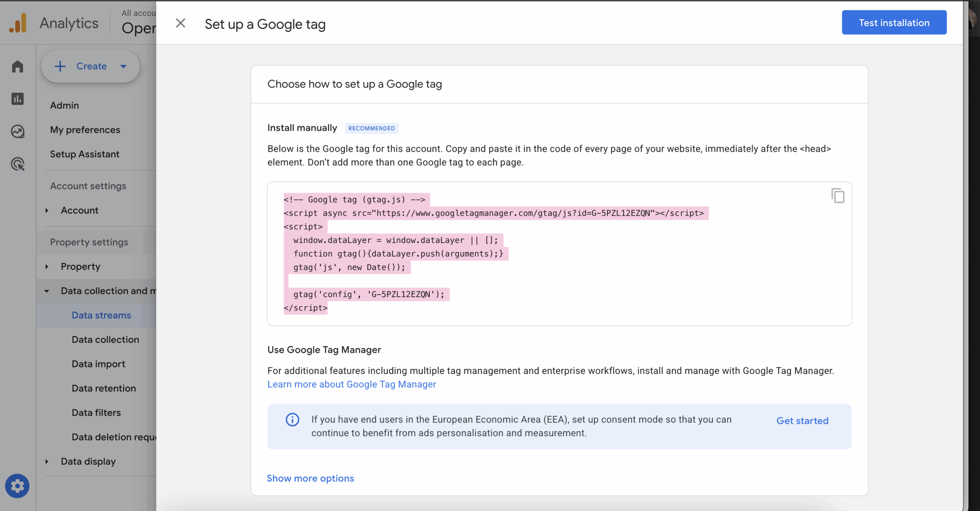Click the Choose how to set up heading
The height and width of the screenshot is (511, 980).
(x=354, y=84)
